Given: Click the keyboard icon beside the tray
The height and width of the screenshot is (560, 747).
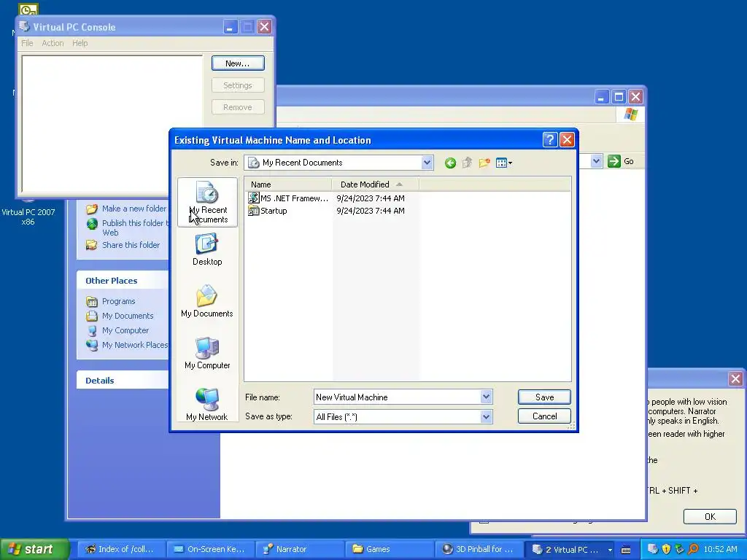Looking at the screenshot, I should pos(626,550).
